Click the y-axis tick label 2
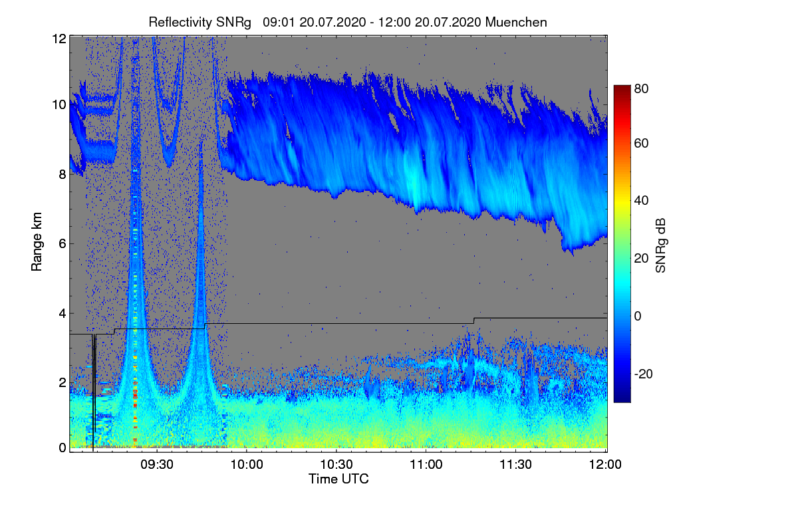Image resolution: width=798 pixels, height=532 pixels. click(62, 382)
